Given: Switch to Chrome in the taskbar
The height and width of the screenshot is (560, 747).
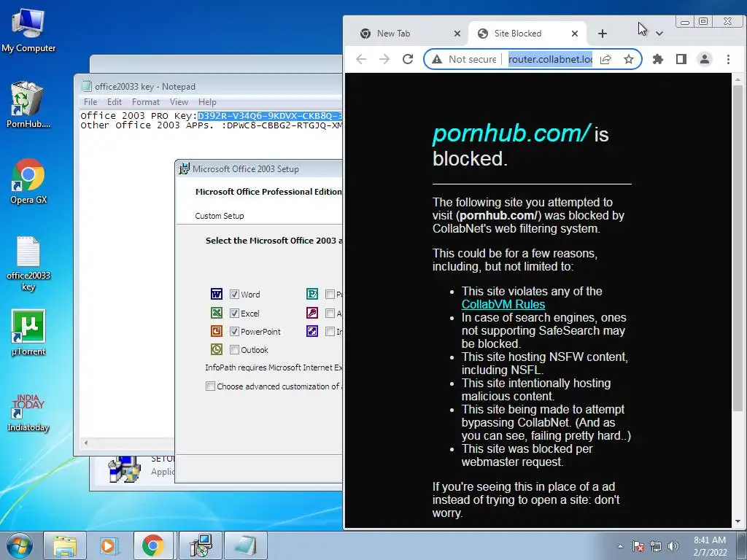Looking at the screenshot, I should (153, 545).
